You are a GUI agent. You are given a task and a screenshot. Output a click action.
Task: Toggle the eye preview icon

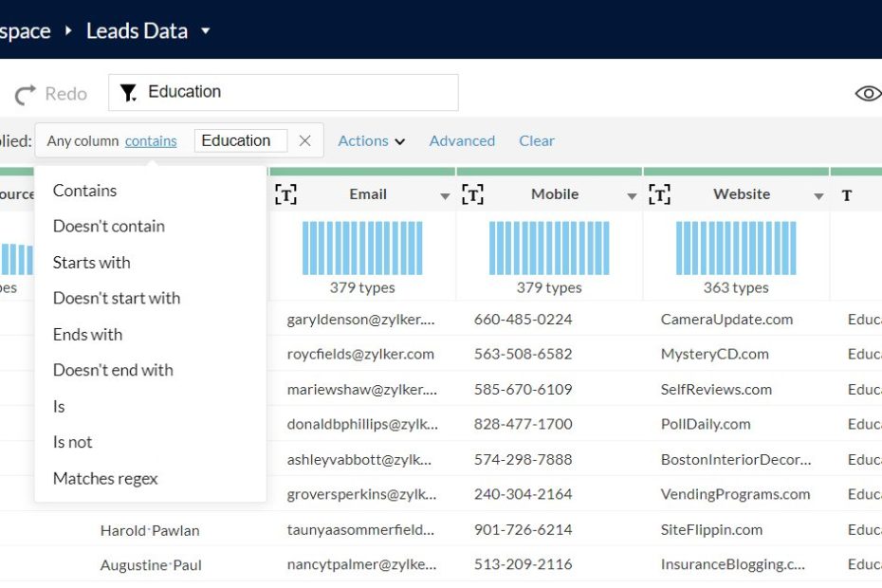867,93
